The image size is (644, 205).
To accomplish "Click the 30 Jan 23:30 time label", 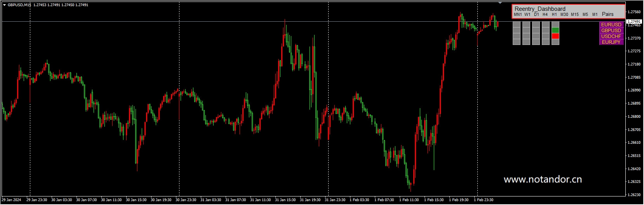I will point(186,200).
